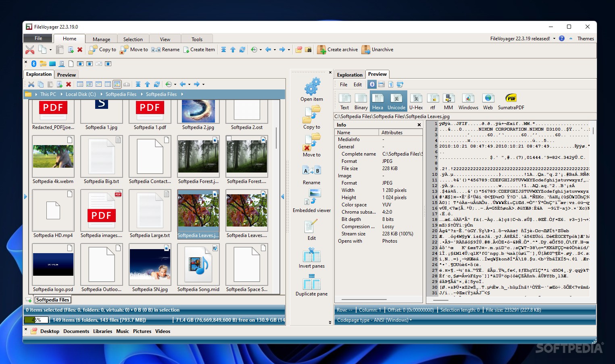
Task: Click the Bluetooth icon in quick toolbar
Action: (x=34, y=64)
